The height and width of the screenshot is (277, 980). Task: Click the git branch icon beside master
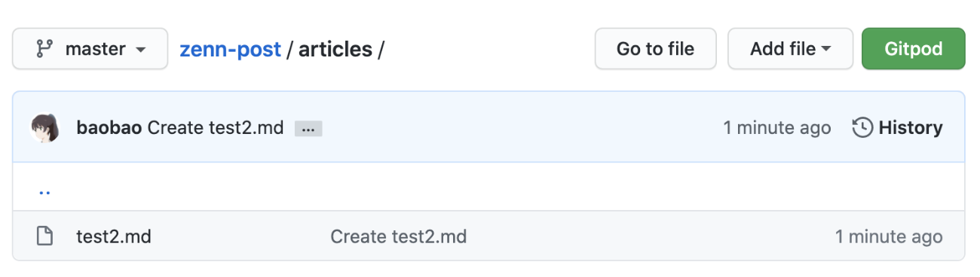pos(44,50)
